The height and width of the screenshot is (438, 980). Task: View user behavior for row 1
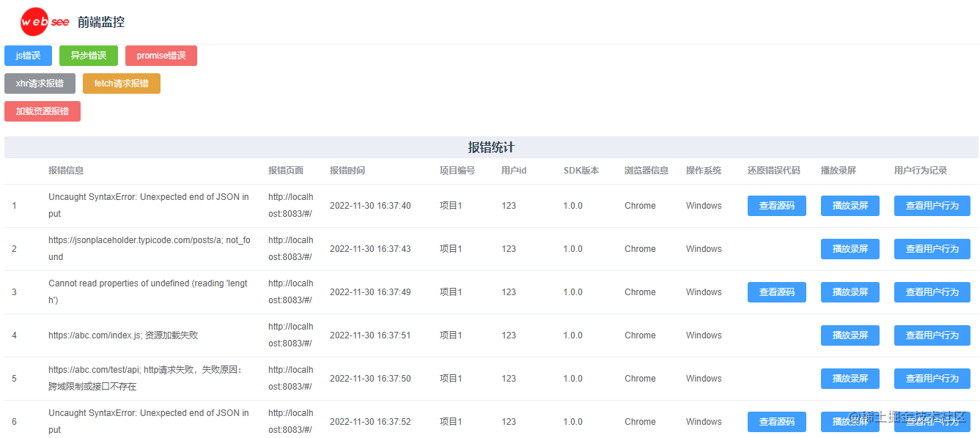[x=932, y=206]
